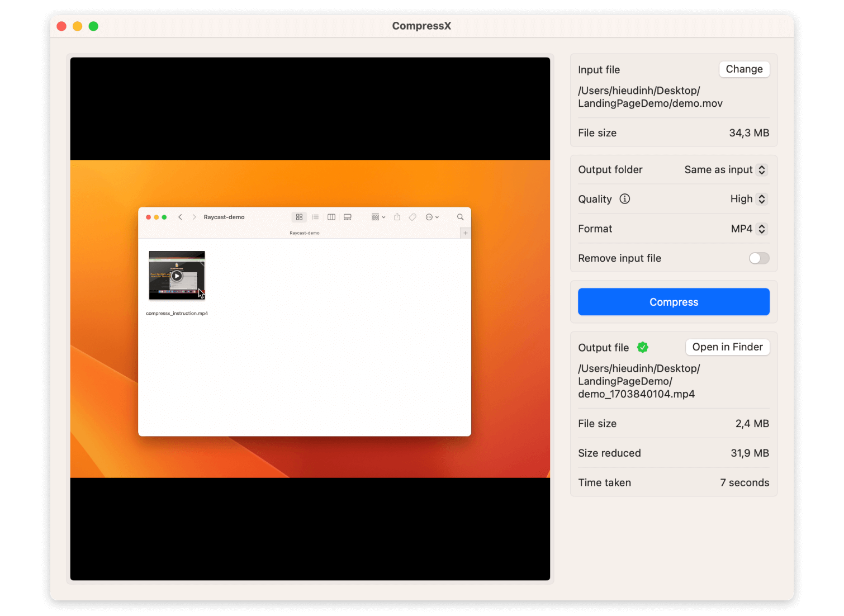The width and height of the screenshot is (844, 616).
Task: Open the Format dropdown set to MP4
Action: tap(749, 229)
